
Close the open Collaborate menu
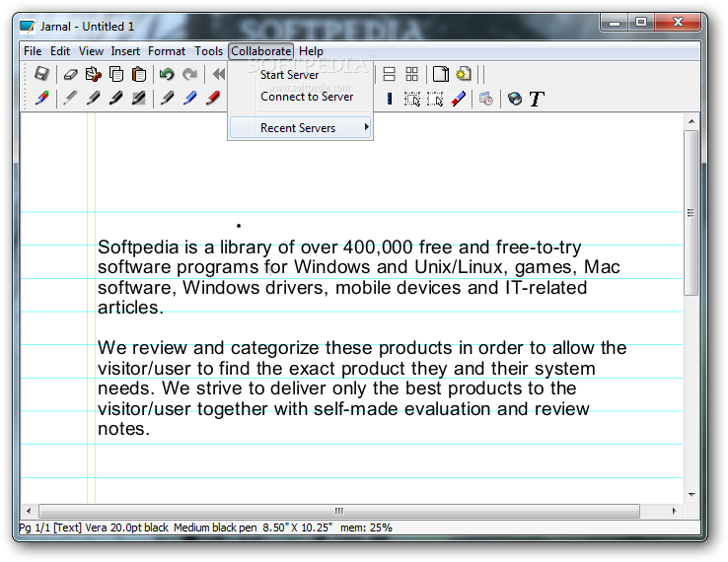coord(261,51)
